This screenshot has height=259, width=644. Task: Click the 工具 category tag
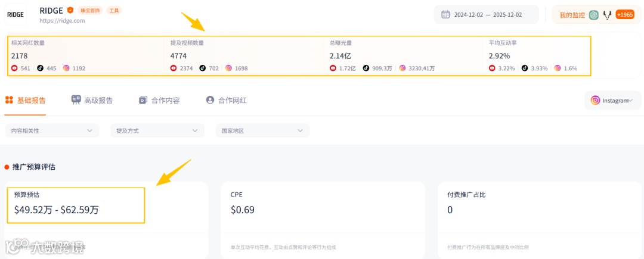(x=114, y=10)
